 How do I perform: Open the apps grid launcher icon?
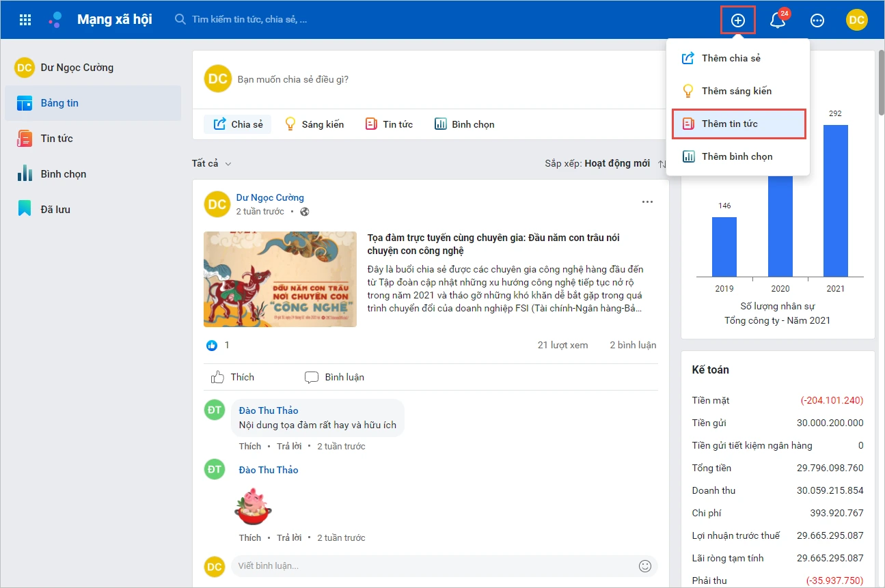coord(25,20)
